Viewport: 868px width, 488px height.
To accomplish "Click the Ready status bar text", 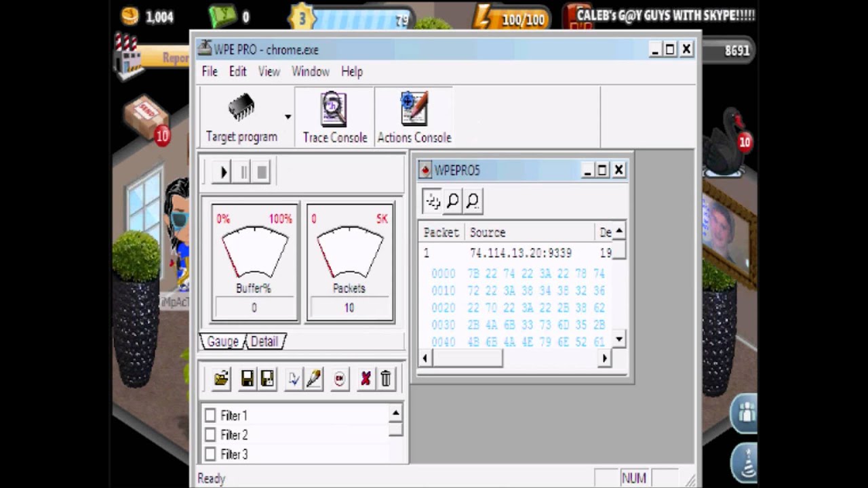I will tap(211, 479).
